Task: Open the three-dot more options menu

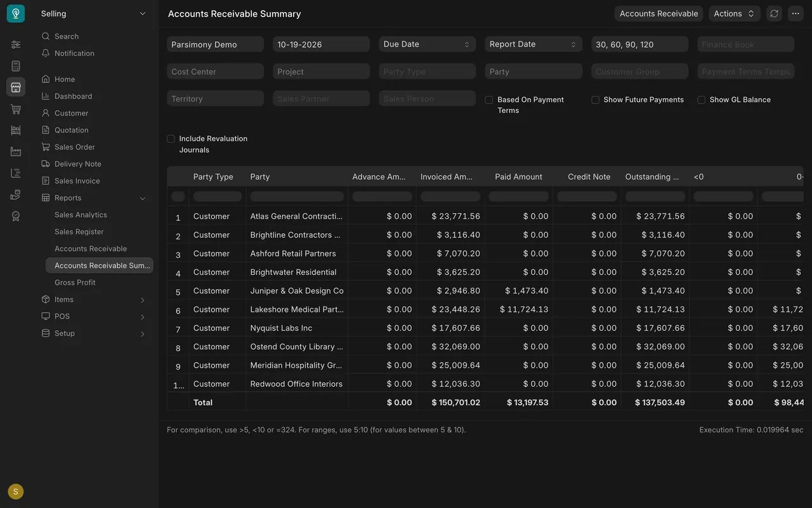Action: click(796, 13)
